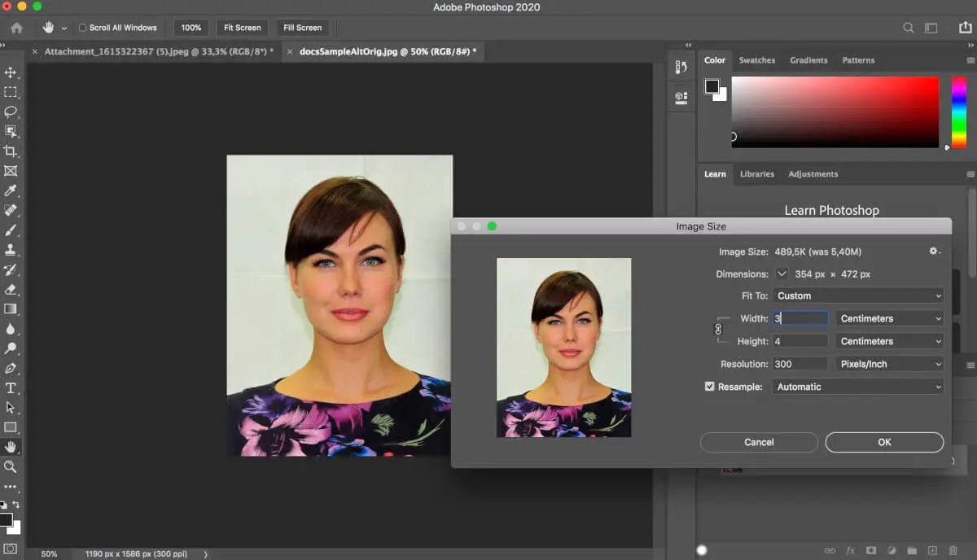Open the Fit To Custom dropdown
The width and height of the screenshot is (977, 560).
[858, 295]
